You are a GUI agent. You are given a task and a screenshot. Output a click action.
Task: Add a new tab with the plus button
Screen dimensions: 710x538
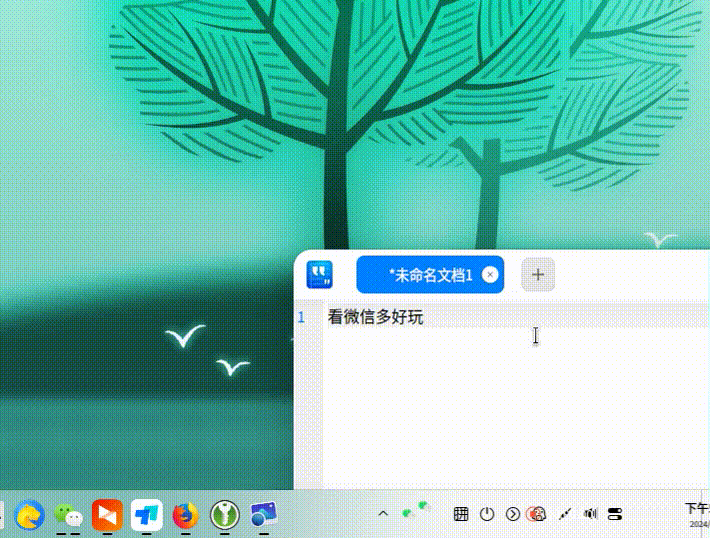coord(538,274)
